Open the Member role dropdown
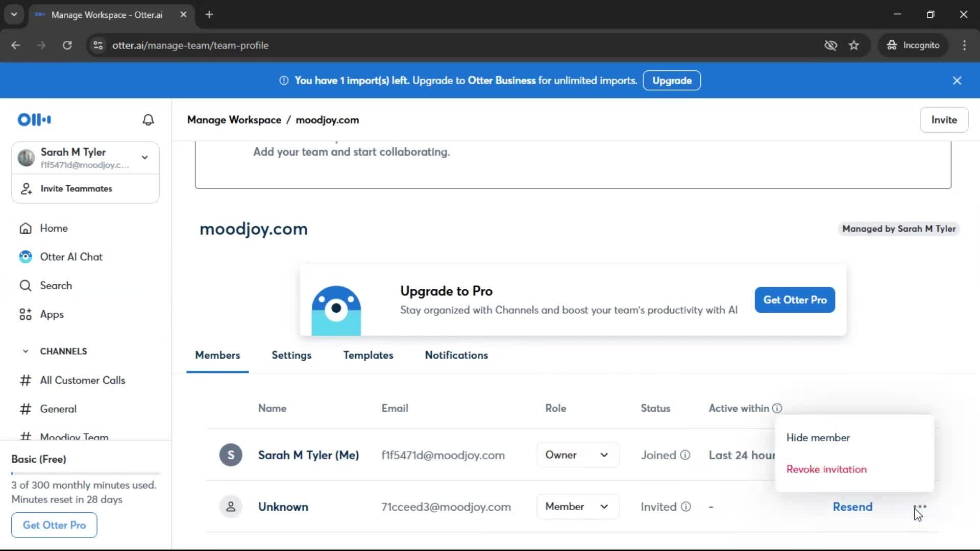 [578, 507]
